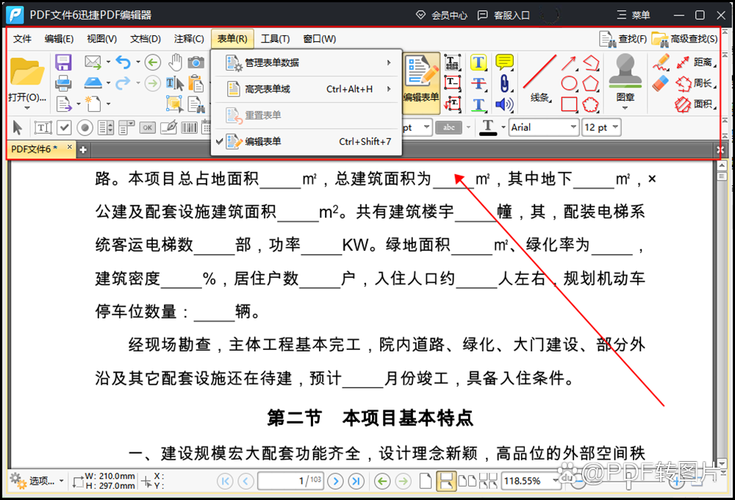Select the highlight text T tool
The height and width of the screenshot is (500, 735).
[478, 62]
